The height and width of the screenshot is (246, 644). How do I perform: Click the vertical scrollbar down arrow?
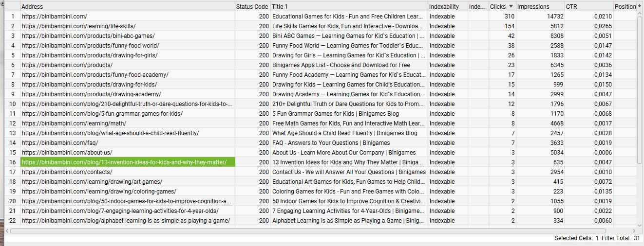coord(640,225)
